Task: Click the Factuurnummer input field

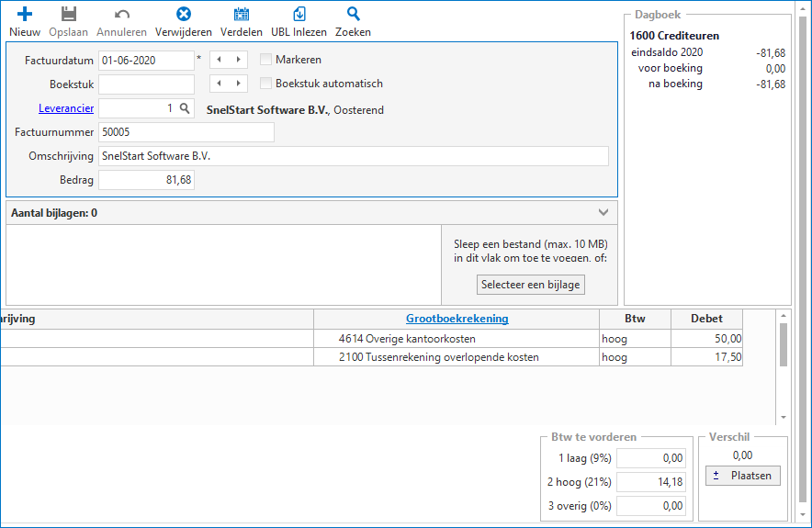Action: click(186, 132)
